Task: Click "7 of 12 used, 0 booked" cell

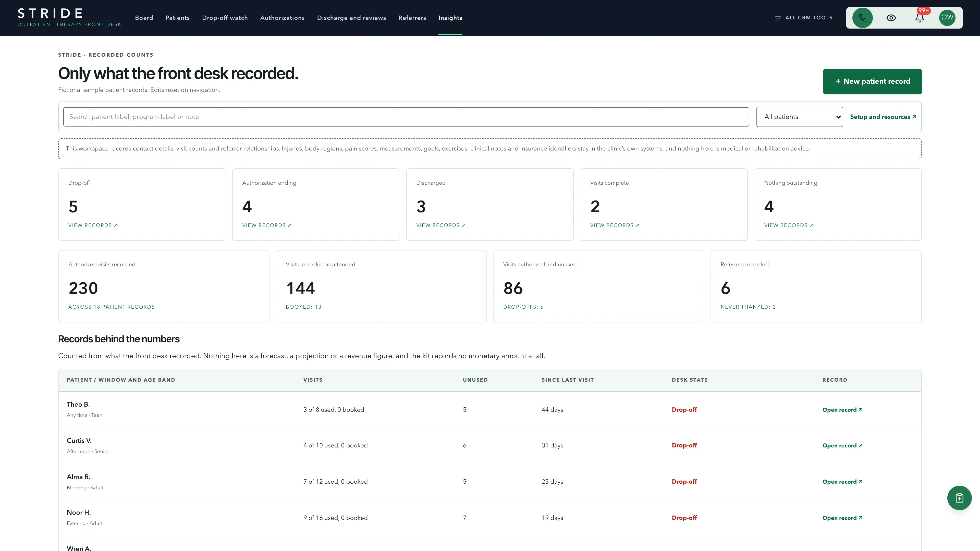Action: point(336,481)
